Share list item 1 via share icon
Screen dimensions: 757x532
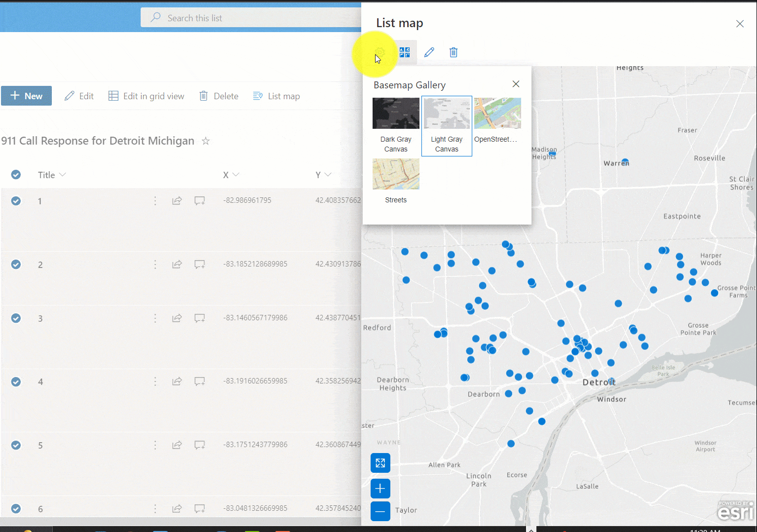(177, 200)
